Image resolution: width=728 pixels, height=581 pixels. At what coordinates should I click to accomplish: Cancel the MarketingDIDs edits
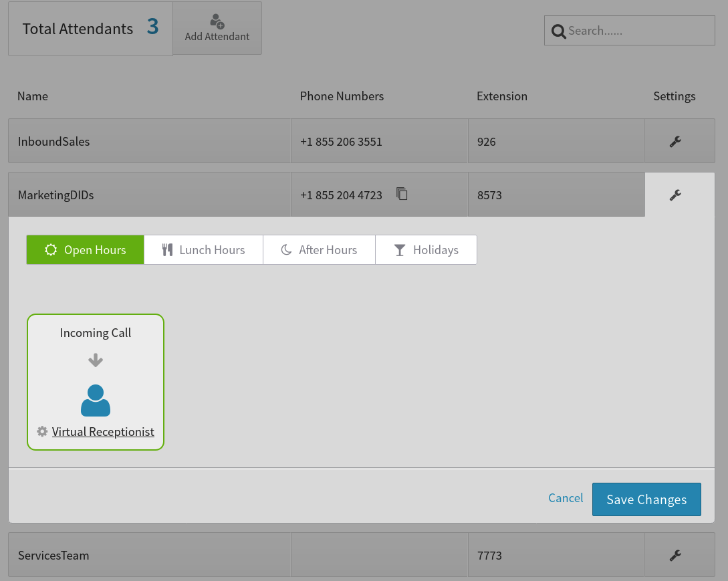tap(565, 498)
